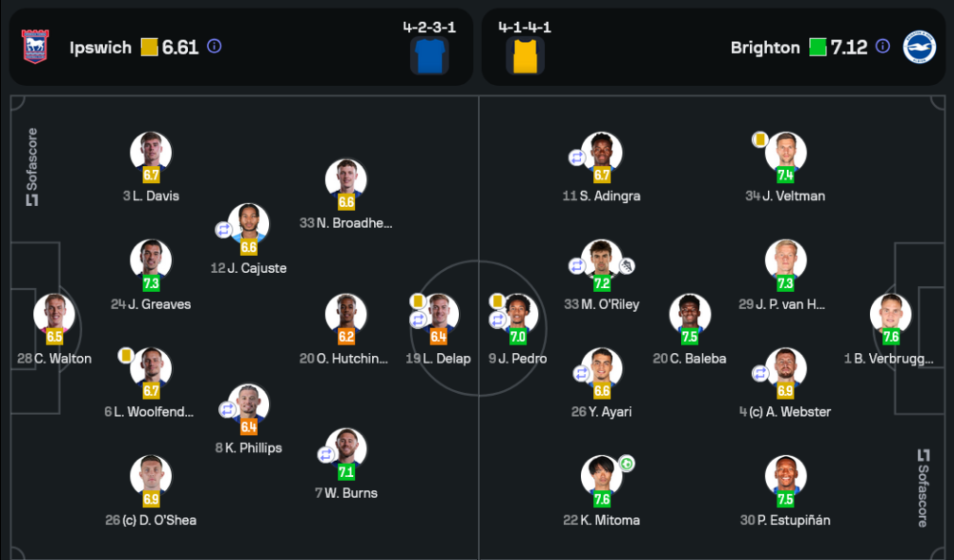Click the Ipswich team name

click(100, 48)
